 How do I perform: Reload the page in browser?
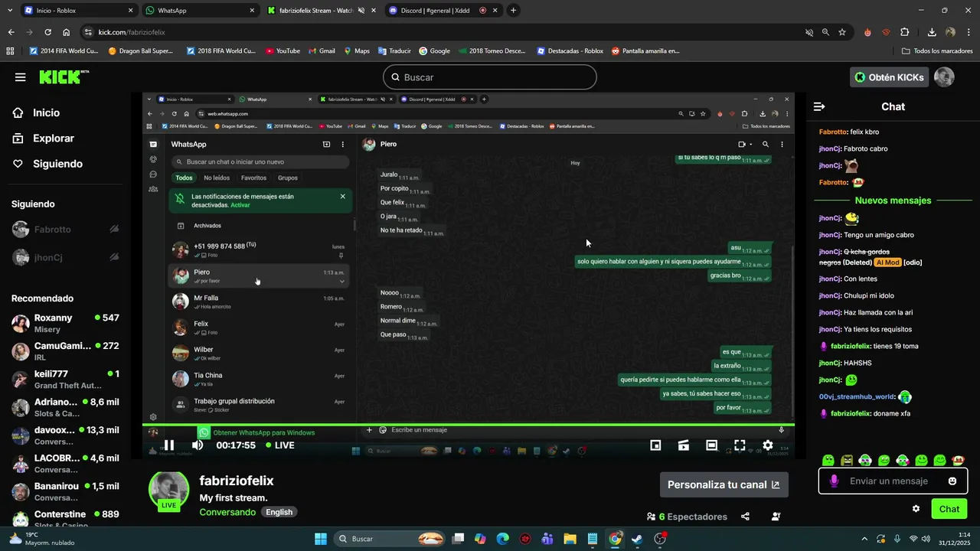coord(47,32)
